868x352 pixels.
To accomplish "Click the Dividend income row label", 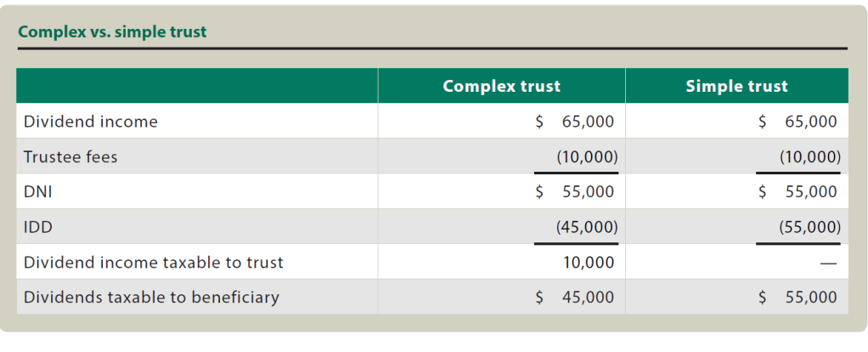I will tap(91, 122).
